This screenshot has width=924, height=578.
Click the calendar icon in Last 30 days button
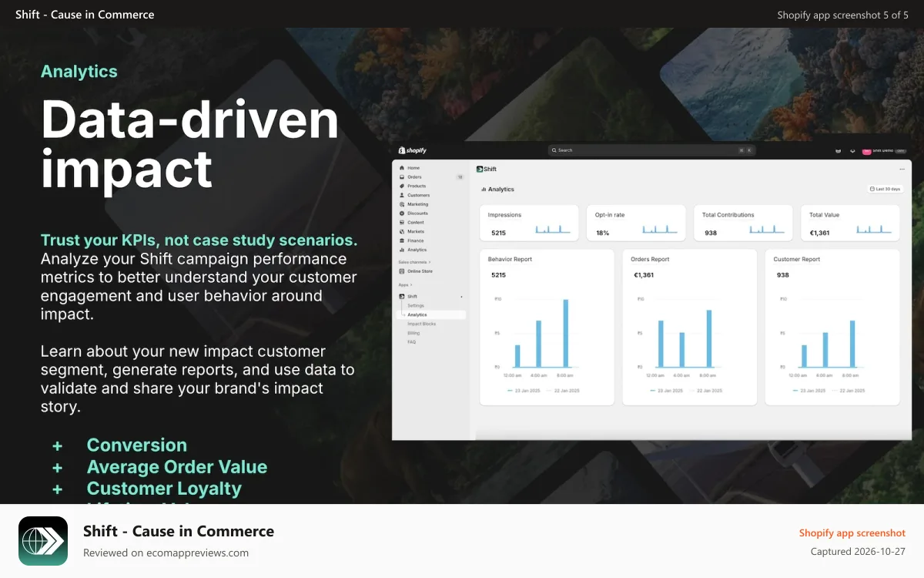click(872, 189)
